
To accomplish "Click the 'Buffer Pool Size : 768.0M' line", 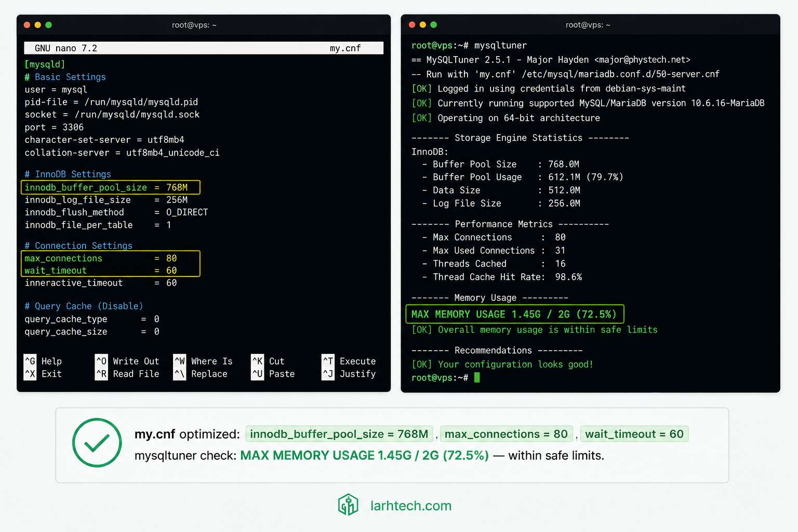I will pyautogui.click(x=501, y=164).
